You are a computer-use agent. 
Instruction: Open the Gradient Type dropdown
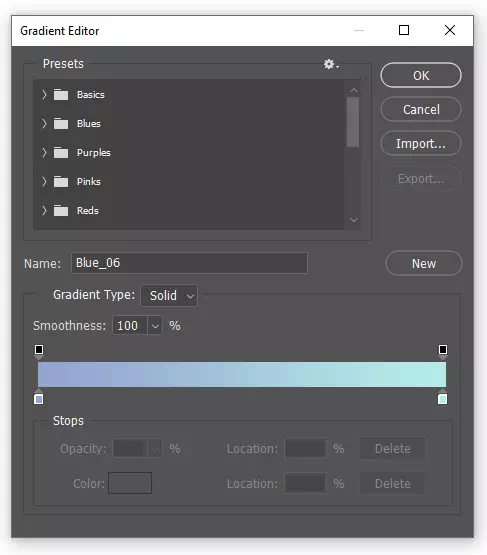pos(169,296)
